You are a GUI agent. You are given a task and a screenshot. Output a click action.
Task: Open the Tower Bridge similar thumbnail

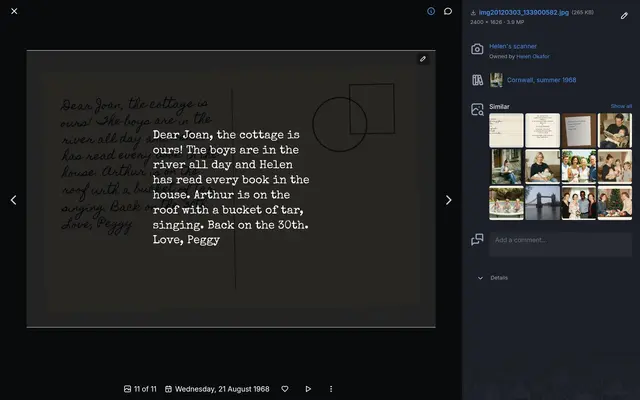pos(542,203)
